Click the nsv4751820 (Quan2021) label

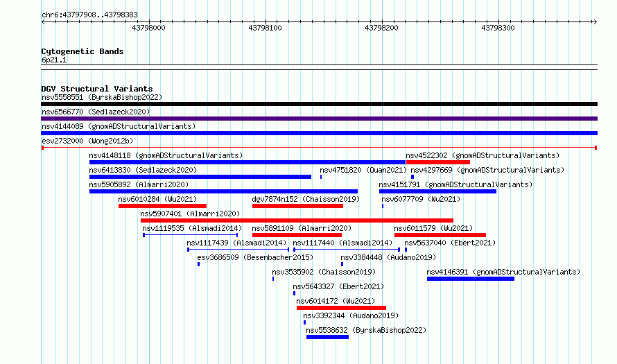point(363,170)
